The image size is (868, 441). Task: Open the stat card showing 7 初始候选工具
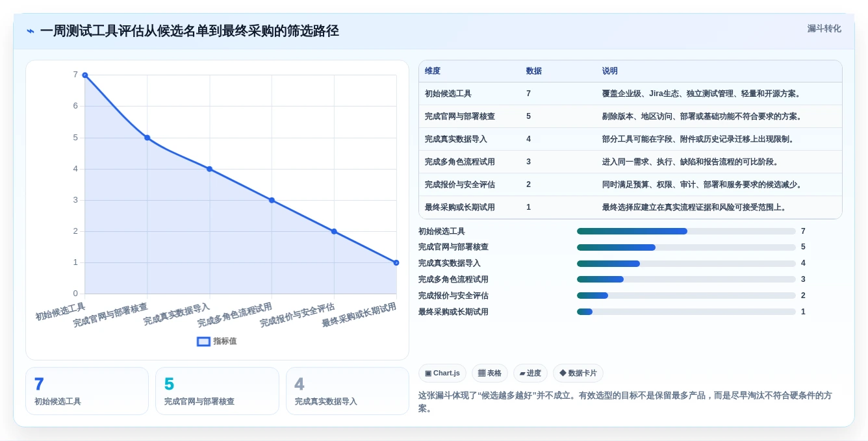point(87,391)
